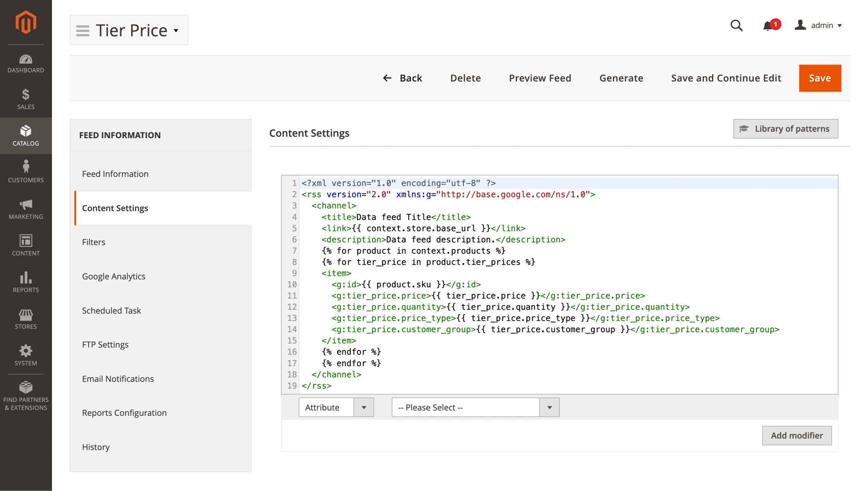Open the Dashboard from the sidebar
This screenshot has width=868, height=491.
click(26, 63)
